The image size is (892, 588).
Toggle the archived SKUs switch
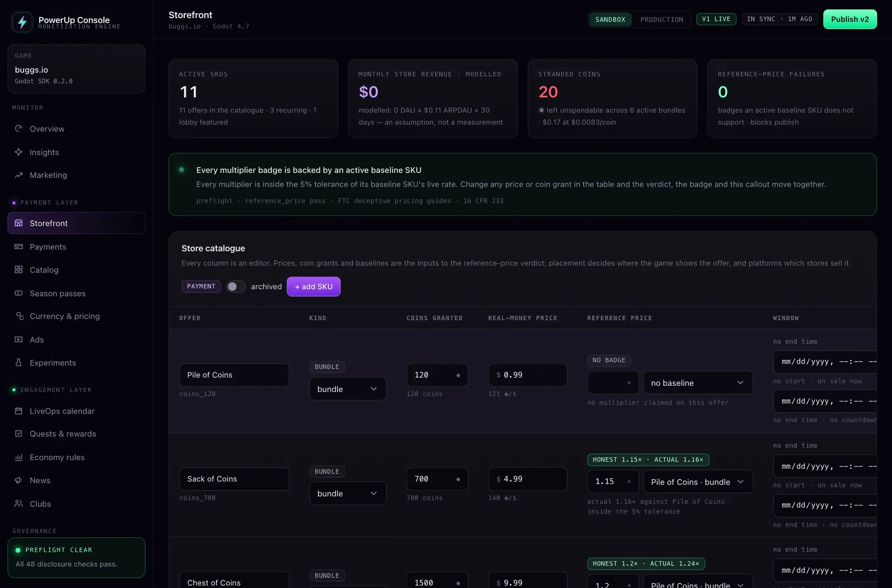pyautogui.click(x=236, y=287)
